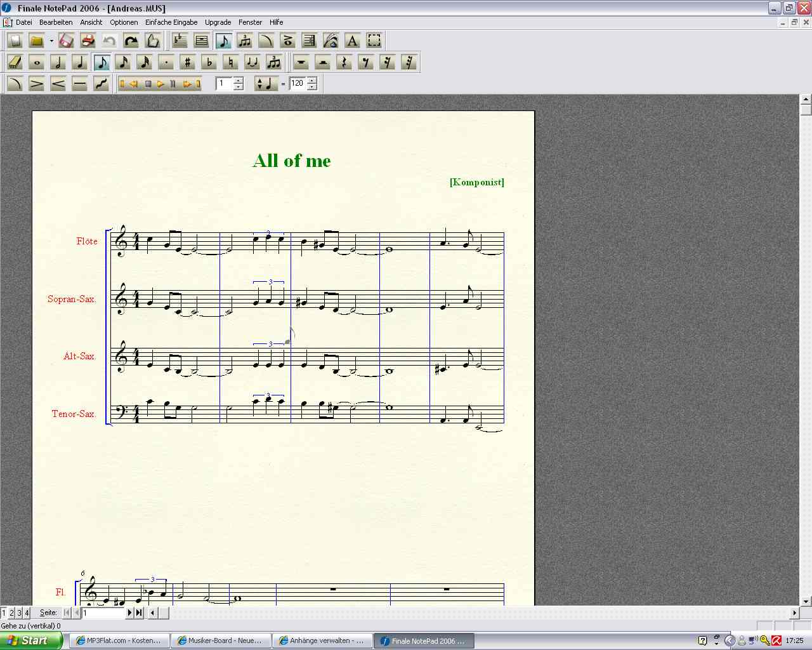Click the Play button in playback controls
The image size is (812, 650).
[x=160, y=84]
